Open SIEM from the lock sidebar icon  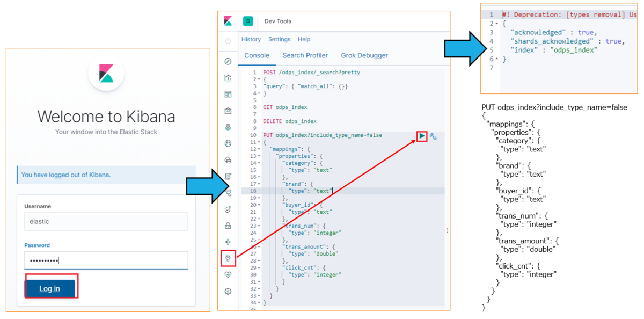point(228,226)
